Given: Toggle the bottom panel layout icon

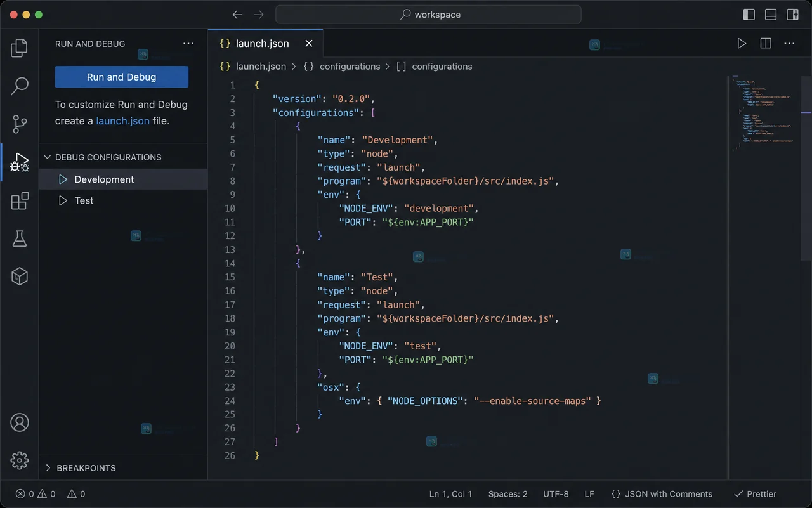Looking at the screenshot, I should (771, 15).
